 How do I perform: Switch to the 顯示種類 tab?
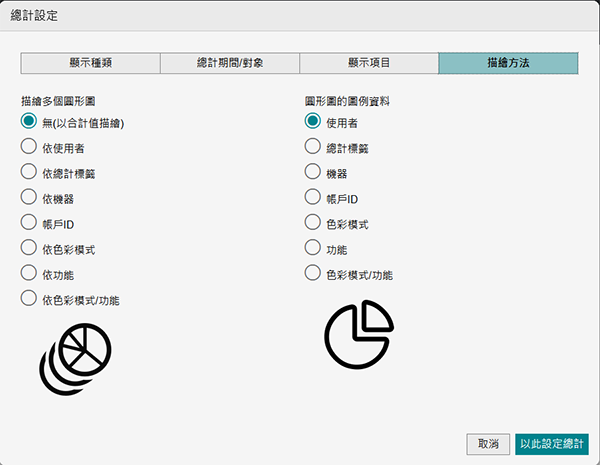click(90, 62)
